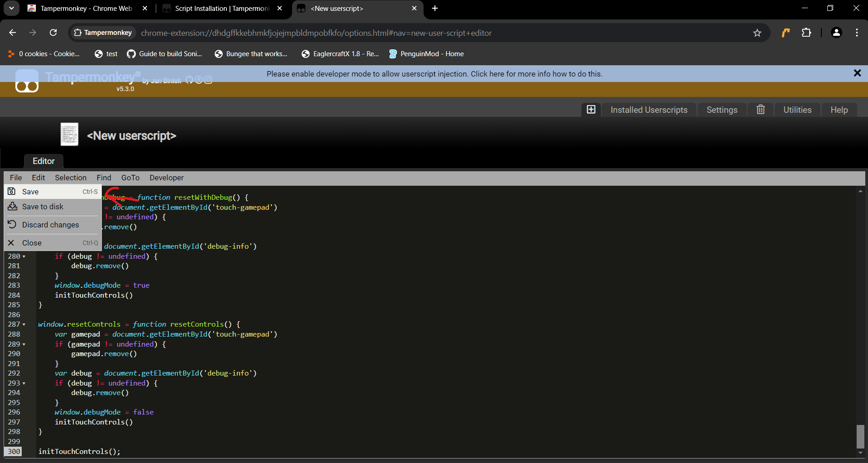This screenshot has width=868, height=463.
Task: Open the Instagram icon in the header
Action: (x=208, y=80)
